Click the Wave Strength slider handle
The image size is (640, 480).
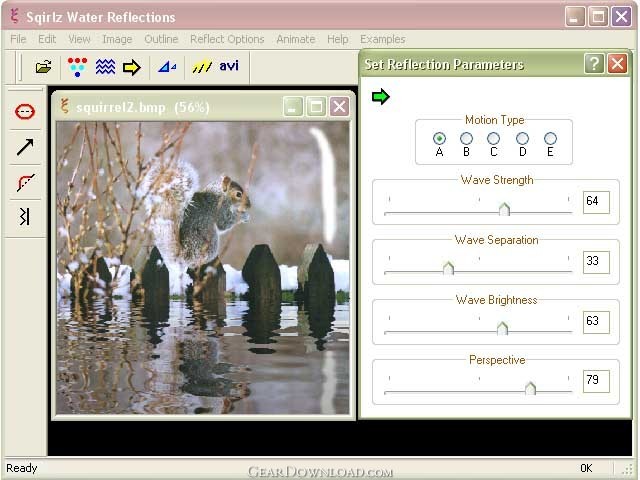pyautogui.click(x=504, y=209)
